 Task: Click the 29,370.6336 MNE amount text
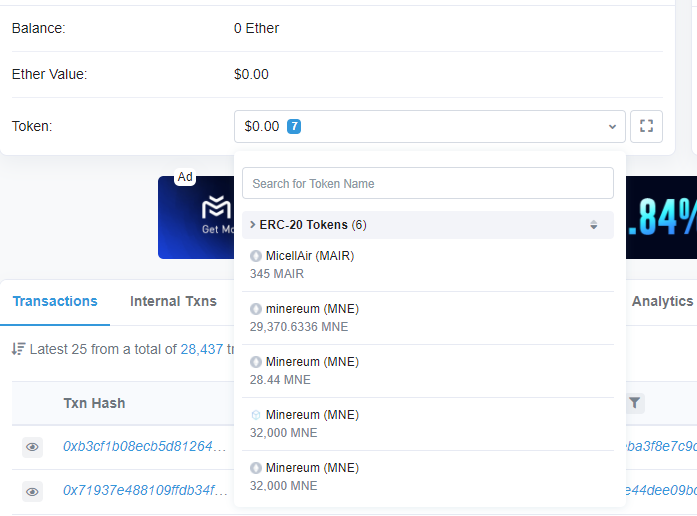click(x=299, y=327)
